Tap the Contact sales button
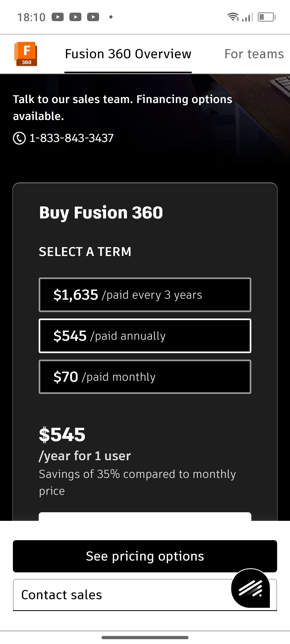 pyautogui.click(x=145, y=595)
